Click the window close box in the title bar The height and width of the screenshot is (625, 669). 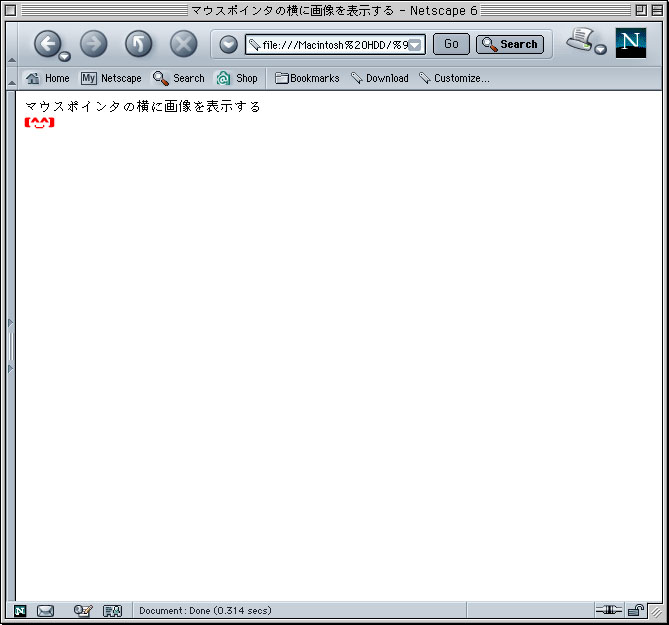[x=11, y=10]
